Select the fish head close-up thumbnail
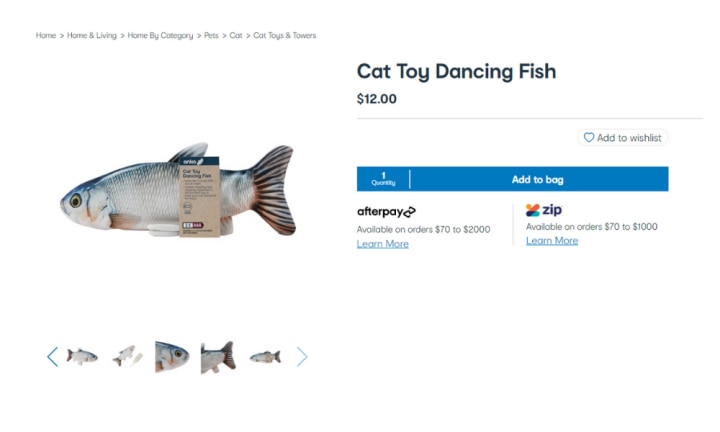This screenshot has width=720, height=432. (173, 357)
